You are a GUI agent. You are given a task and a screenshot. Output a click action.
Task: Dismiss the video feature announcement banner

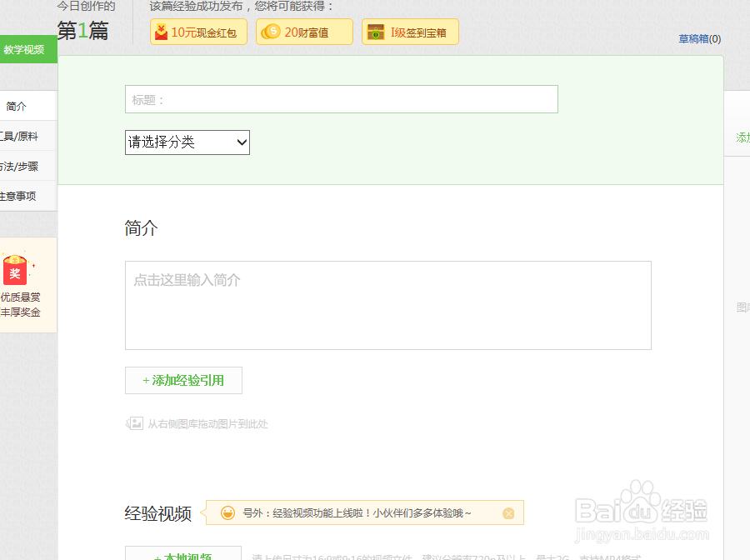508,512
